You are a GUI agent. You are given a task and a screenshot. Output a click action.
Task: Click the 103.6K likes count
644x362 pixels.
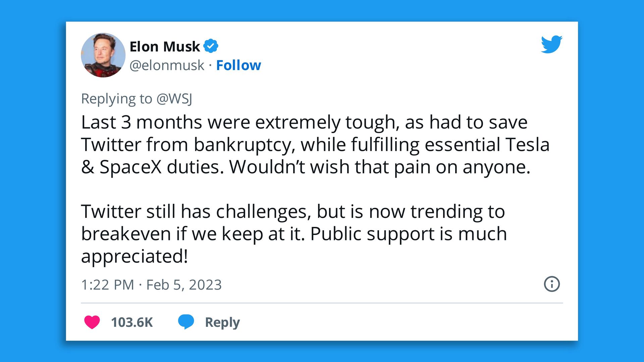[x=132, y=322]
